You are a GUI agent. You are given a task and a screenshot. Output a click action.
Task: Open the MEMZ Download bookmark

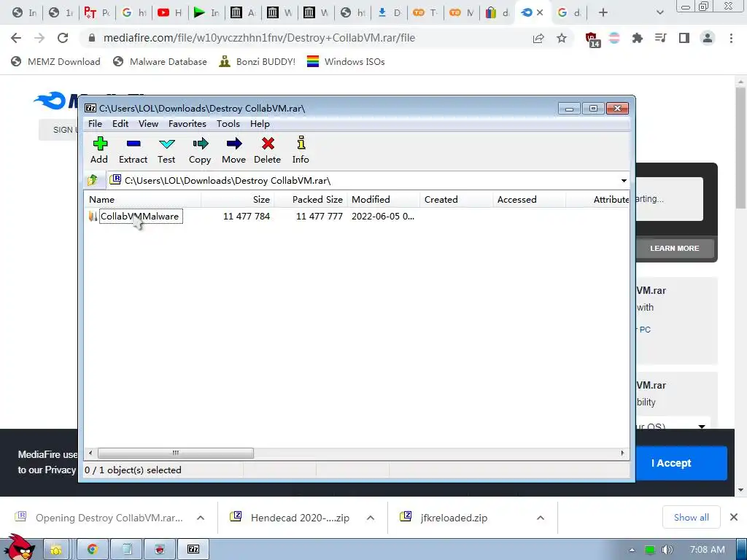tap(55, 61)
